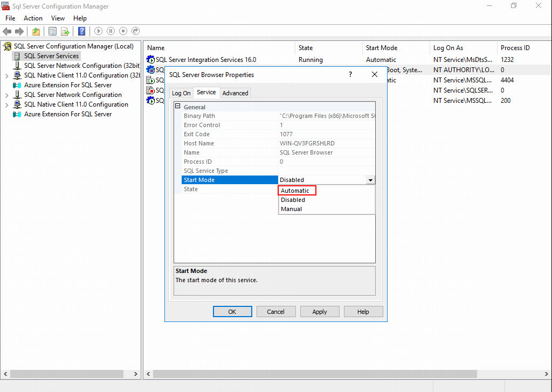Select the SQL Server Services tree item
The width and height of the screenshot is (552, 392).
tap(51, 56)
